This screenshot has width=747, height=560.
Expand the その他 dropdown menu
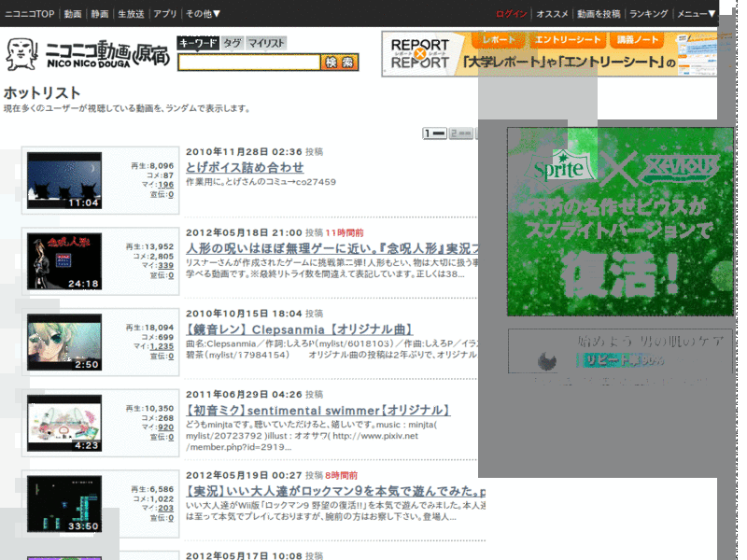[203, 14]
